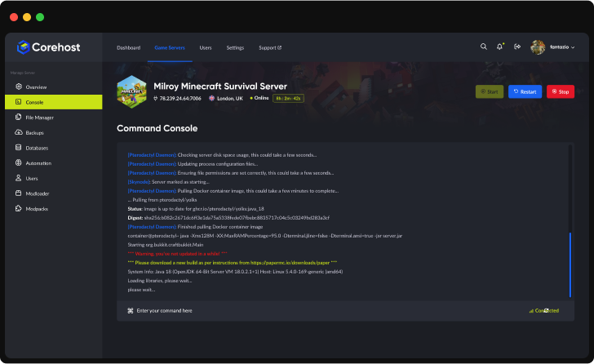Click the Databases stack icon
Viewport: 594px width, 364px height.
tap(18, 148)
